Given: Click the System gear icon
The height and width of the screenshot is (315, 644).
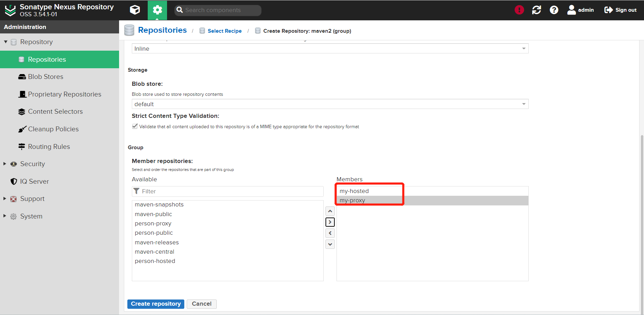Looking at the screenshot, I should [x=13, y=216].
